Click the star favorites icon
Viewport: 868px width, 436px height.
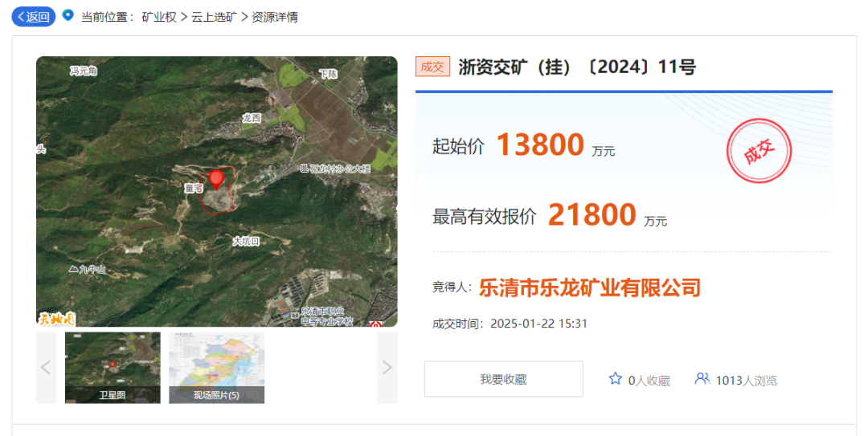click(616, 379)
